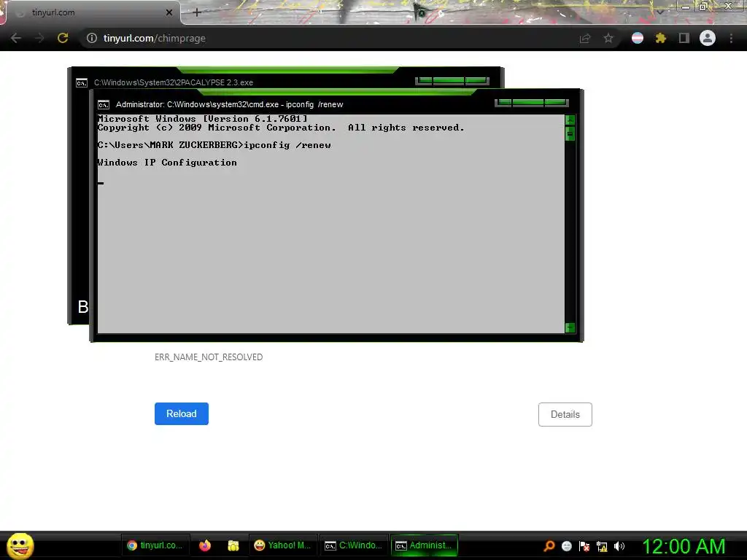Click the ERR_NAME_NOT_RESOLVED error text
Screen dimensions: 747x560
point(209,357)
